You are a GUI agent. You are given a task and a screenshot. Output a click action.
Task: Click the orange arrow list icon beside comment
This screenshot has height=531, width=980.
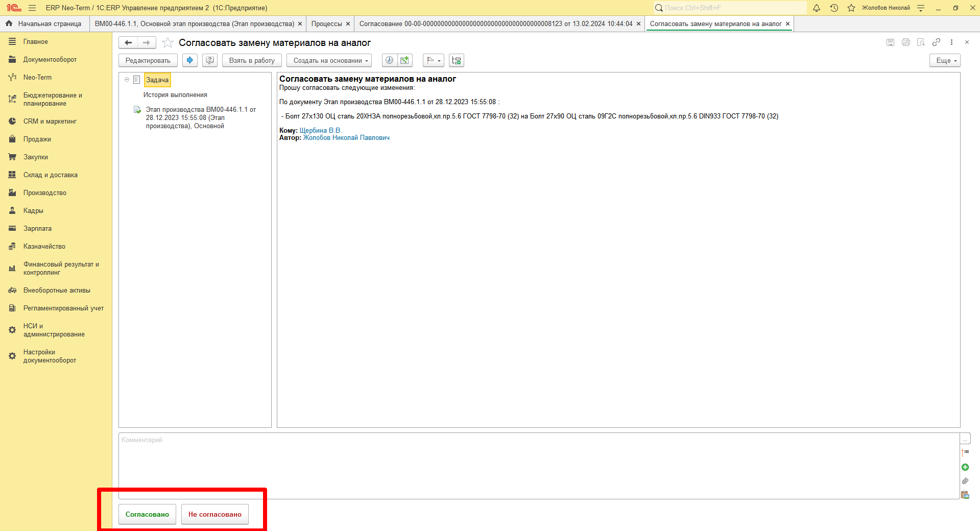click(x=965, y=453)
